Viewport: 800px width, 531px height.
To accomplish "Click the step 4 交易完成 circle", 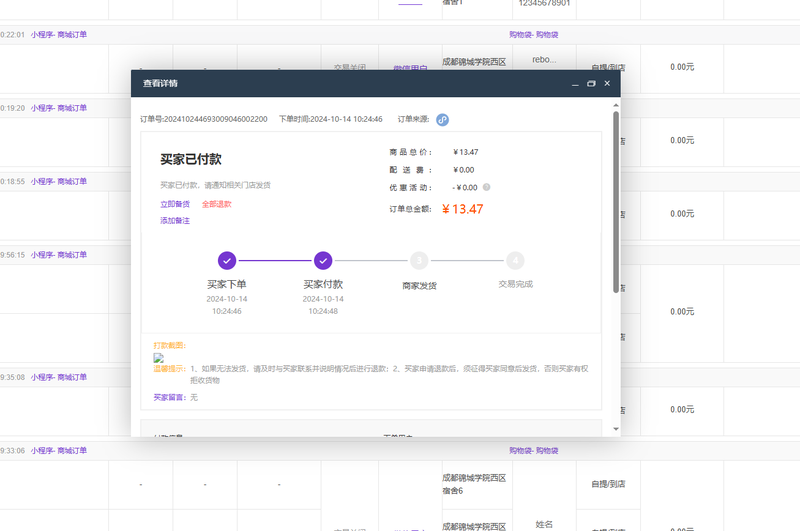I will tap(515, 261).
